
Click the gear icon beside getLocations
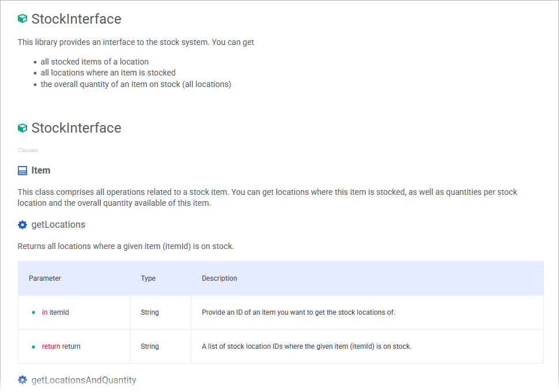point(22,224)
